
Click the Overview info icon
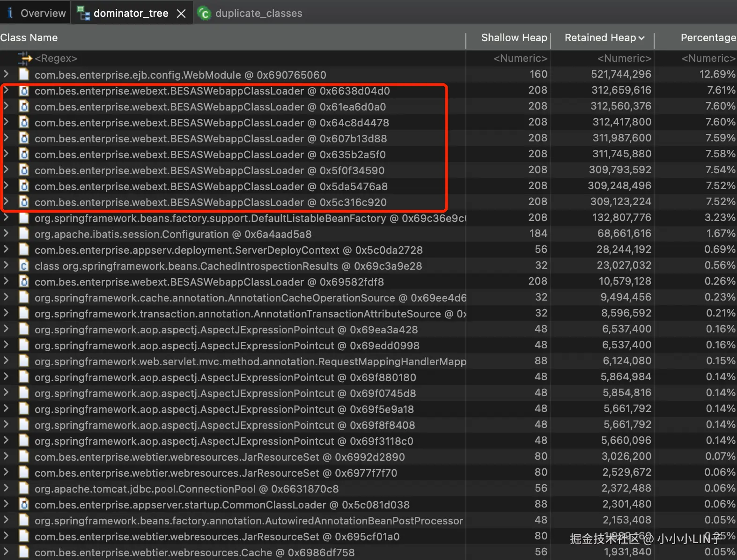pos(10,13)
